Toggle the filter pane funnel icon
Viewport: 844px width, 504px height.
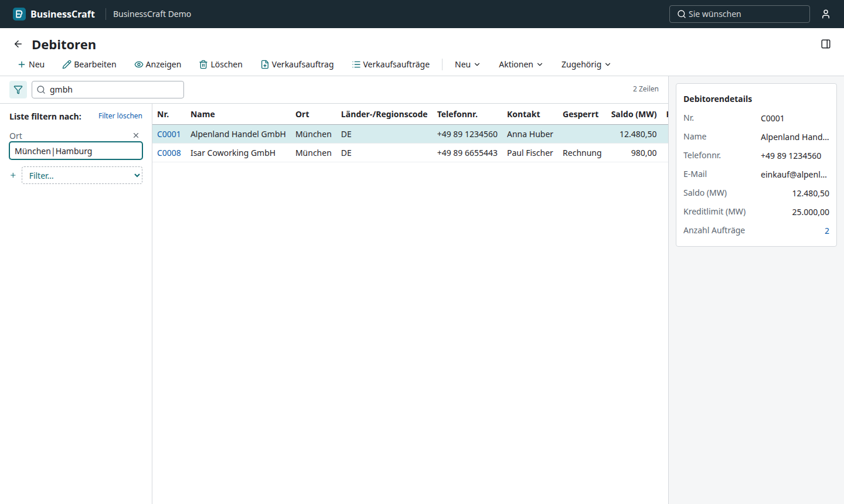tap(18, 90)
